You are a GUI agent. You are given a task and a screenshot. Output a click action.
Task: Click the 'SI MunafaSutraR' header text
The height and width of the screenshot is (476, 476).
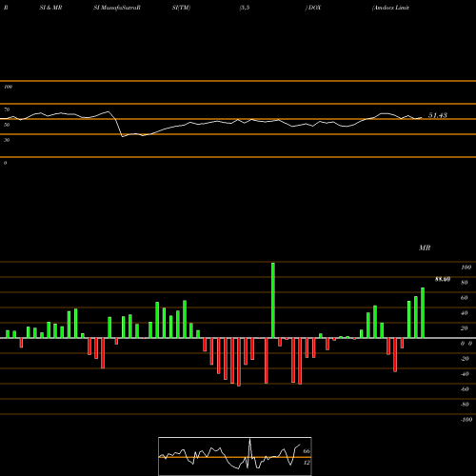[x=117, y=8]
